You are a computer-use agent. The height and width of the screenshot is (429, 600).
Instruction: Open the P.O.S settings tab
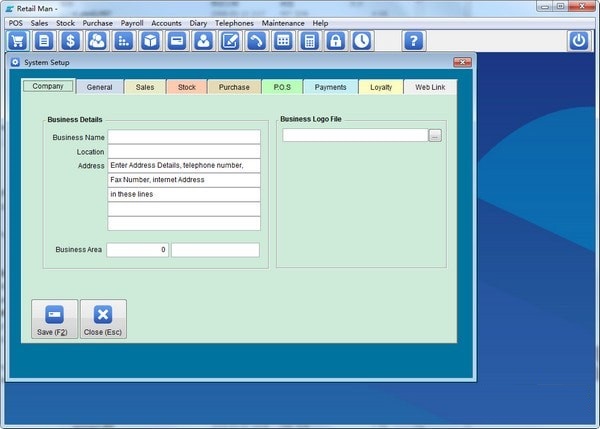click(282, 87)
